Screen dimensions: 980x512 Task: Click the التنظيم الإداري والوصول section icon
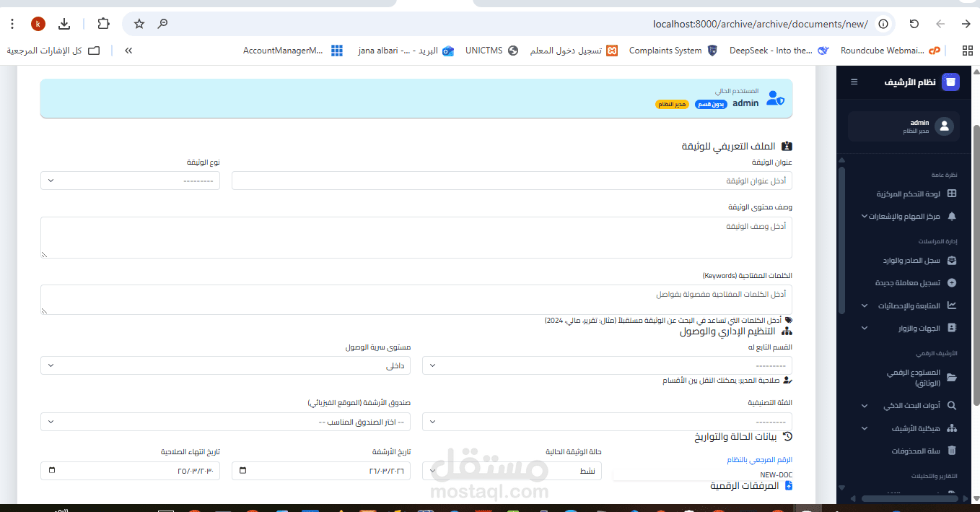coord(787,331)
